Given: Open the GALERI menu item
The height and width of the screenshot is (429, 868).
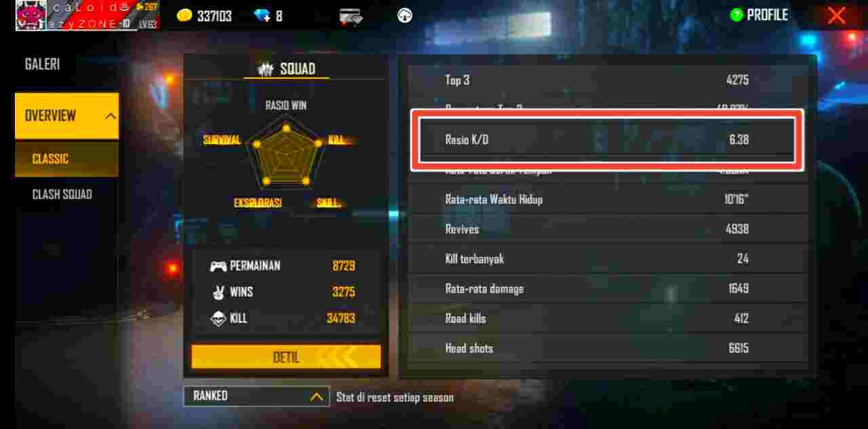Looking at the screenshot, I should (42, 64).
